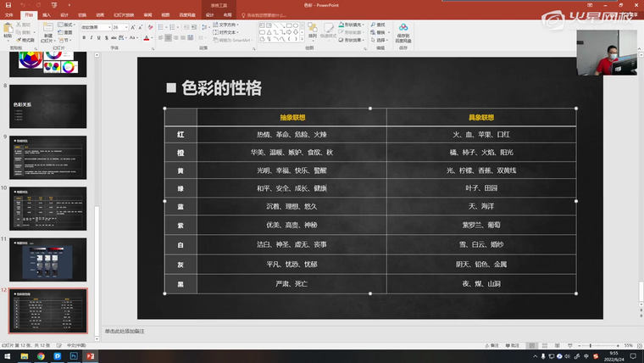Open the File menu tab
The height and width of the screenshot is (363, 644).
point(8,14)
